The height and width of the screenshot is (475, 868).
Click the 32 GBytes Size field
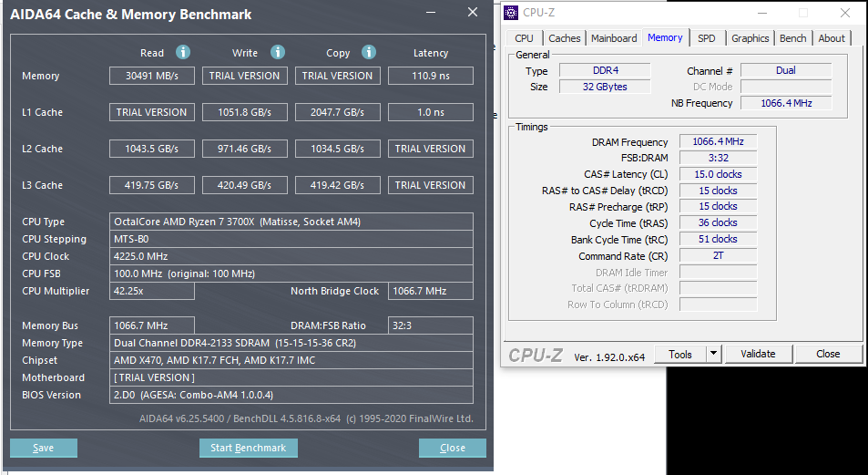tap(605, 87)
